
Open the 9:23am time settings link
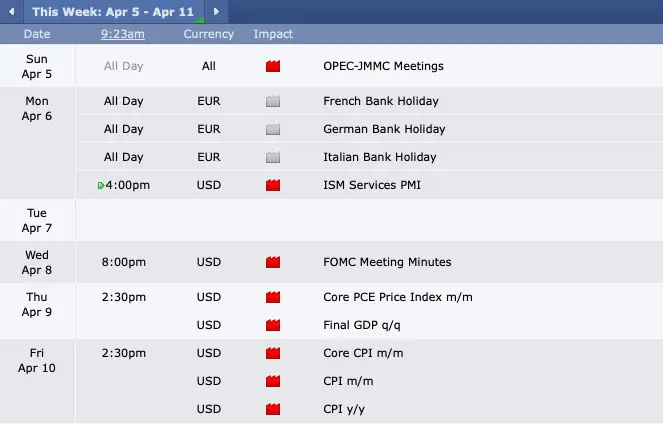tap(123, 34)
